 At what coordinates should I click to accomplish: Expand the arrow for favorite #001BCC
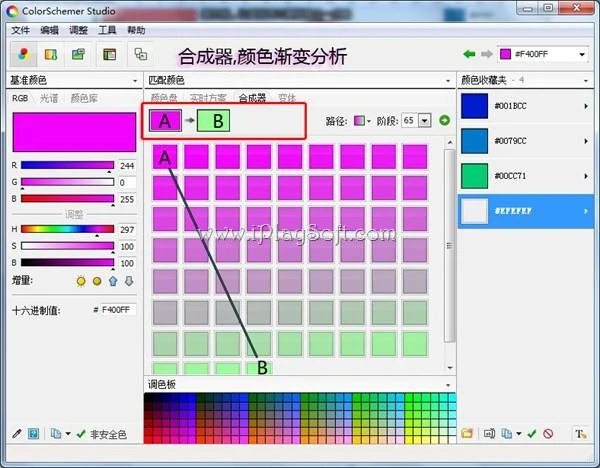586,106
